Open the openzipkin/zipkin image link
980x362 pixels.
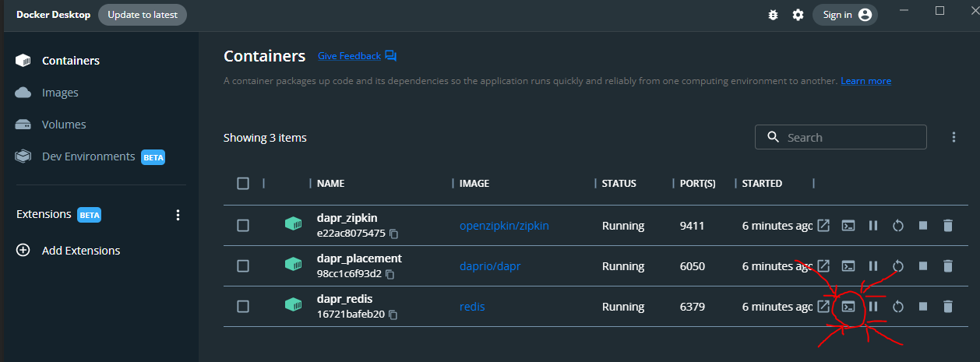(504, 226)
